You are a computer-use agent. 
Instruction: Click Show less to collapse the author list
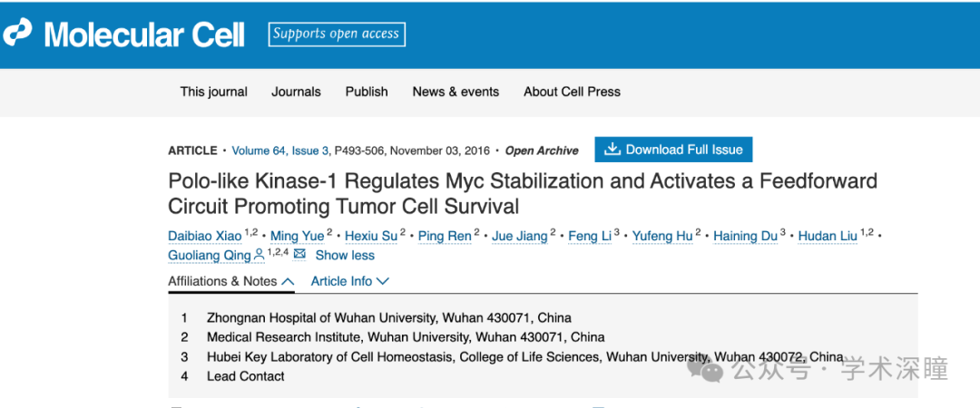coord(345,255)
